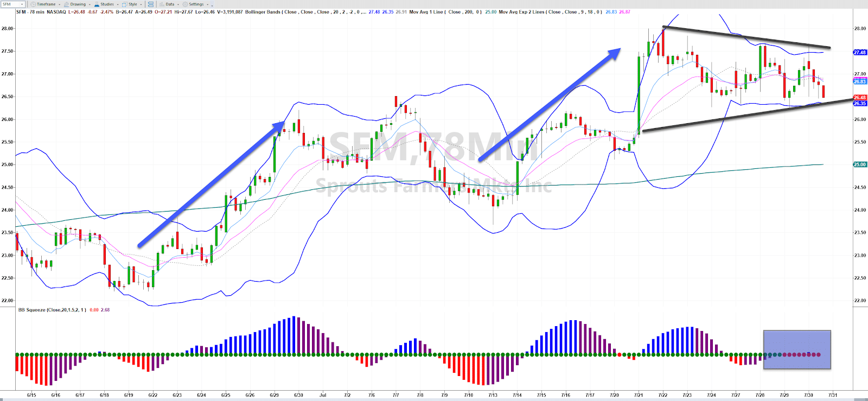This screenshot has height=401, width=868.
Task: Click the blue 27.48 price axis tag
Action: point(860,53)
